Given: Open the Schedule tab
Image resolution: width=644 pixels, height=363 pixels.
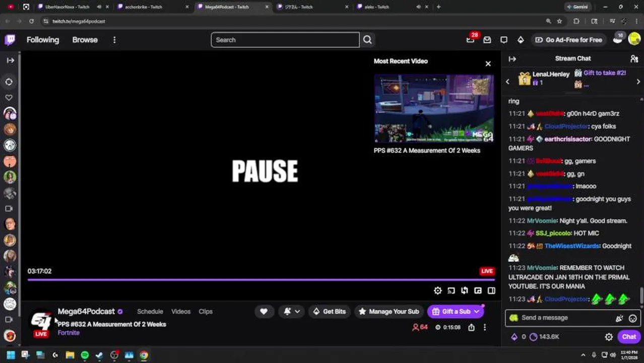Looking at the screenshot, I should pos(150,312).
